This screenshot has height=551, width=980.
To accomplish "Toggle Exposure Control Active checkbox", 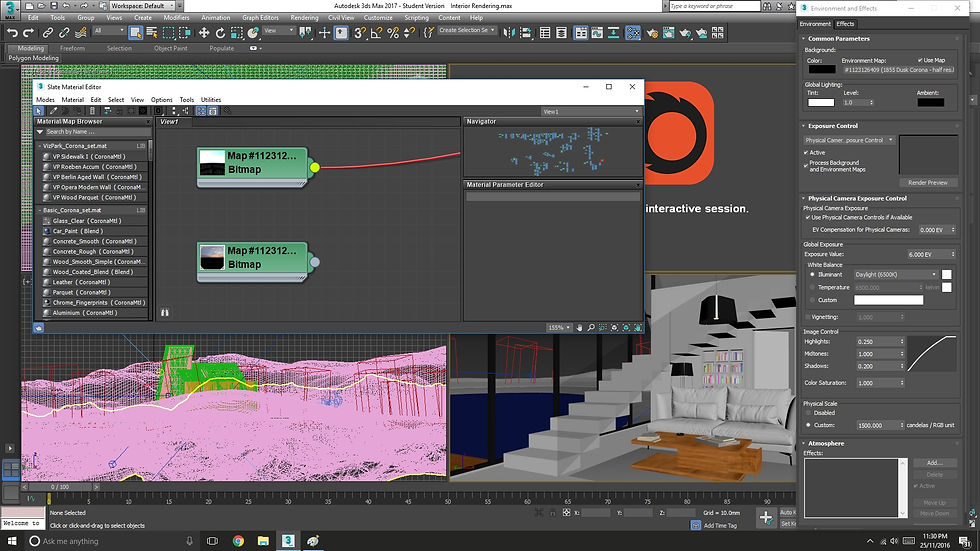I will pyautogui.click(x=806, y=152).
